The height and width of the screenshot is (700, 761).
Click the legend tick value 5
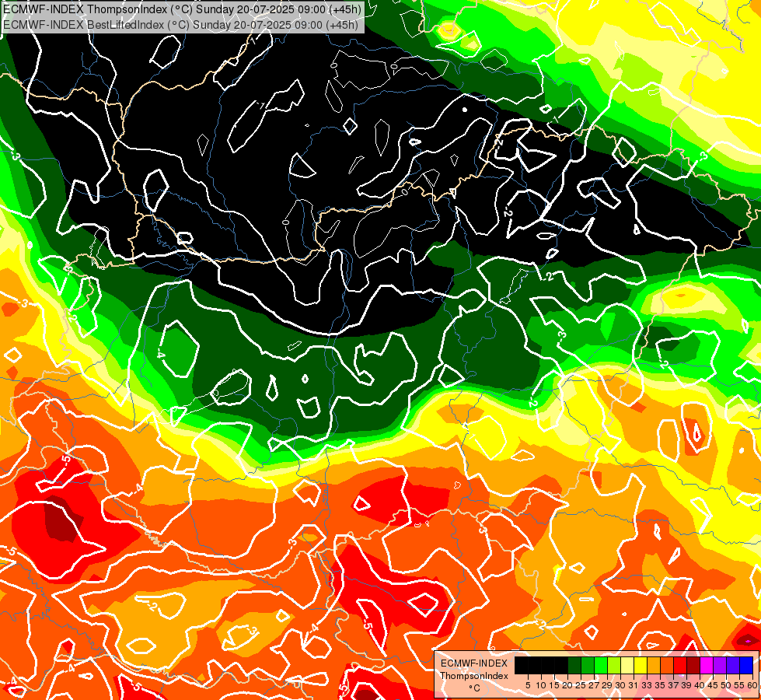528,685
